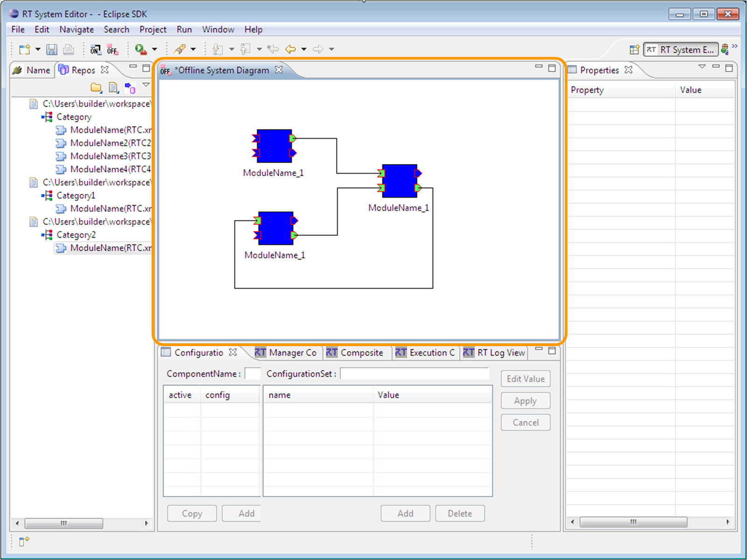Click the Edit Value button

tap(526, 379)
